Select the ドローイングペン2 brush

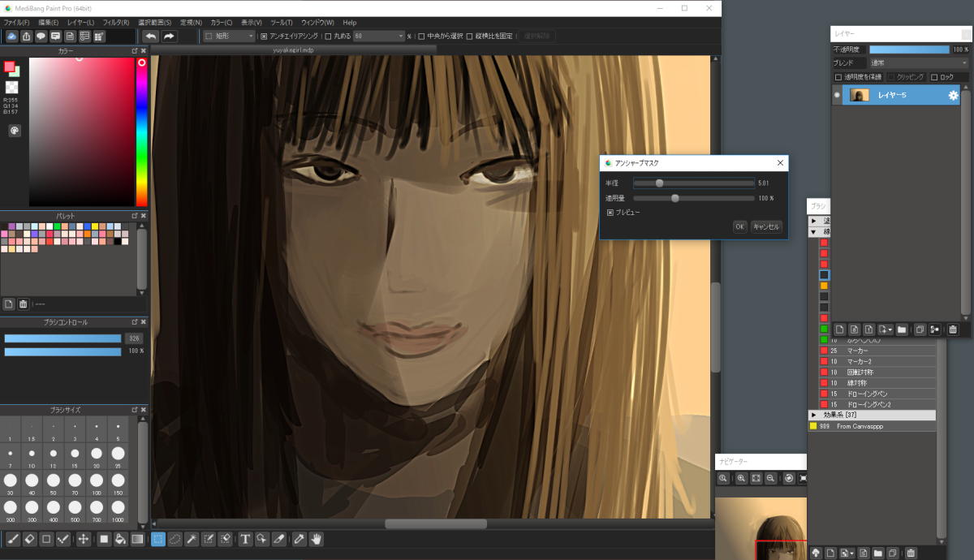click(x=877, y=404)
